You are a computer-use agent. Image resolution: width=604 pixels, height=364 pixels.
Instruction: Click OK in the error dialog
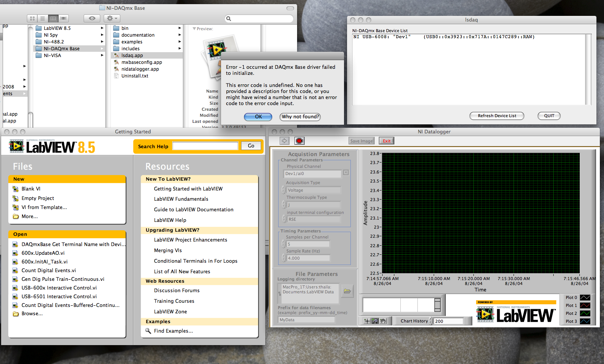258,117
